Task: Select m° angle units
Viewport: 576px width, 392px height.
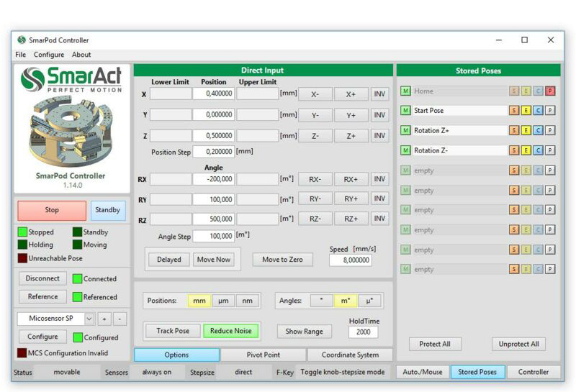Action: pos(346,301)
